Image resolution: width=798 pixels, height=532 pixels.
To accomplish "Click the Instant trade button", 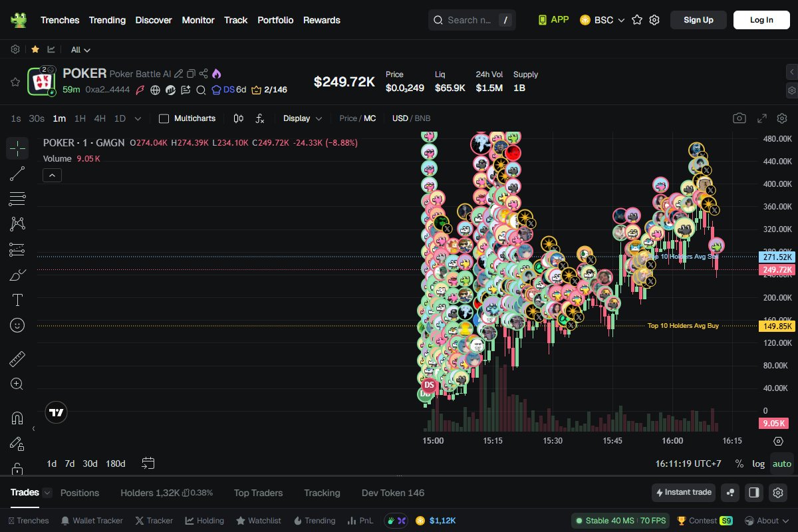I will 684,493.
